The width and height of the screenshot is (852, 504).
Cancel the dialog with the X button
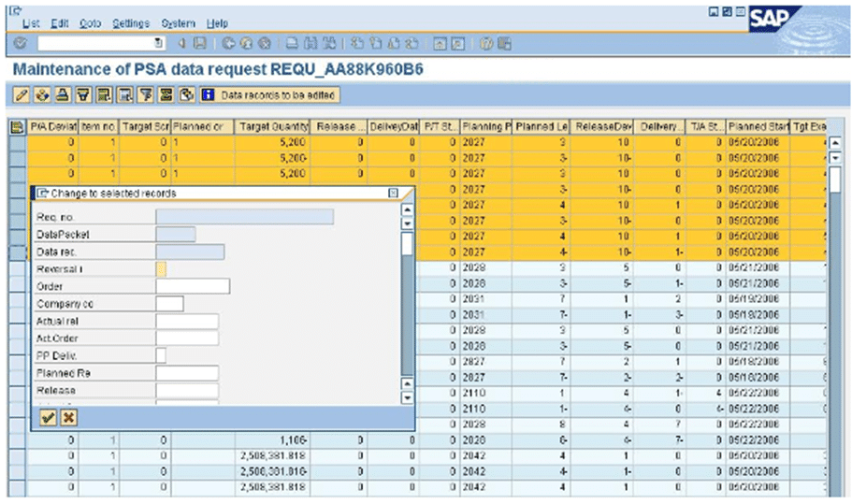[x=68, y=417]
